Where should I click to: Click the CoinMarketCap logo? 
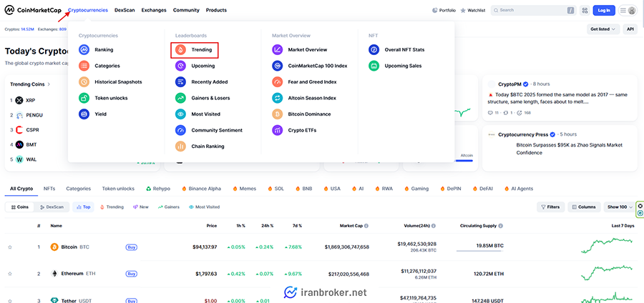[x=33, y=10]
